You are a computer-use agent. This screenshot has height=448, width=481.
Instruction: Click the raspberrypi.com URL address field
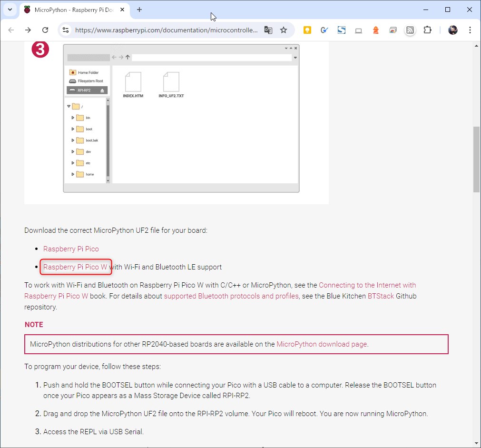pyautogui.click(x=166, y=30)
